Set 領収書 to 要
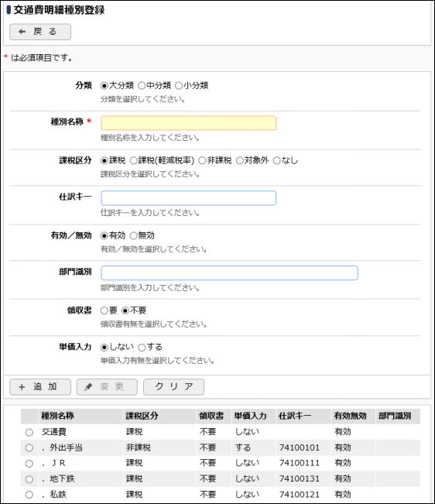 click(x=104, y=310)
